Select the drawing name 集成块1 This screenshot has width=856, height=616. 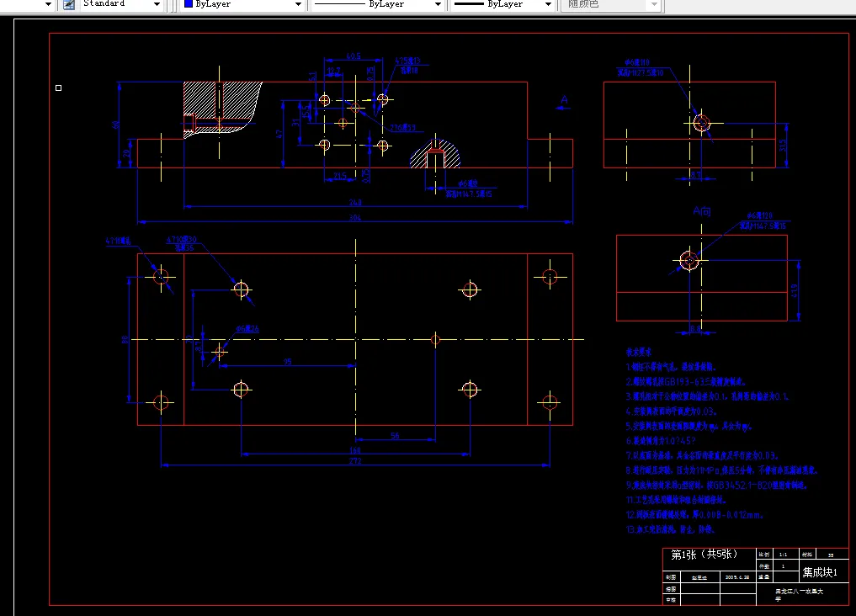[820, 572]
